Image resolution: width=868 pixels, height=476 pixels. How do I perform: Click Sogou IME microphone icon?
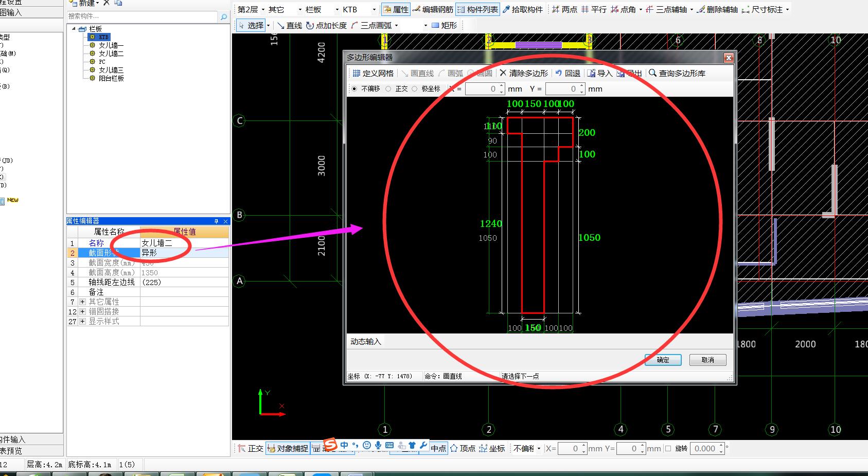378,445
